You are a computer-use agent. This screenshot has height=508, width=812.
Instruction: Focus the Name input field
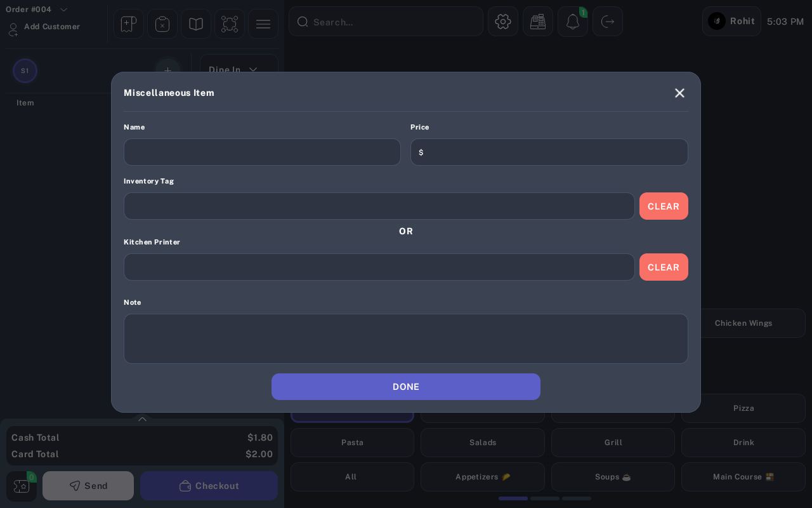click(262, 152)
